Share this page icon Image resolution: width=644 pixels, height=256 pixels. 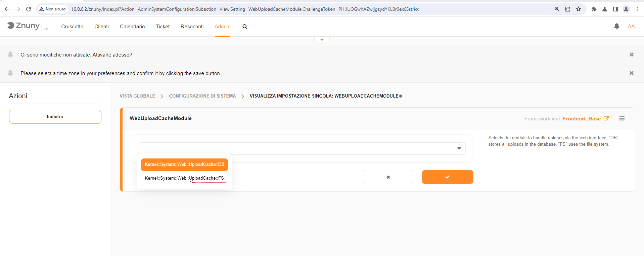(x=567, y=9)
